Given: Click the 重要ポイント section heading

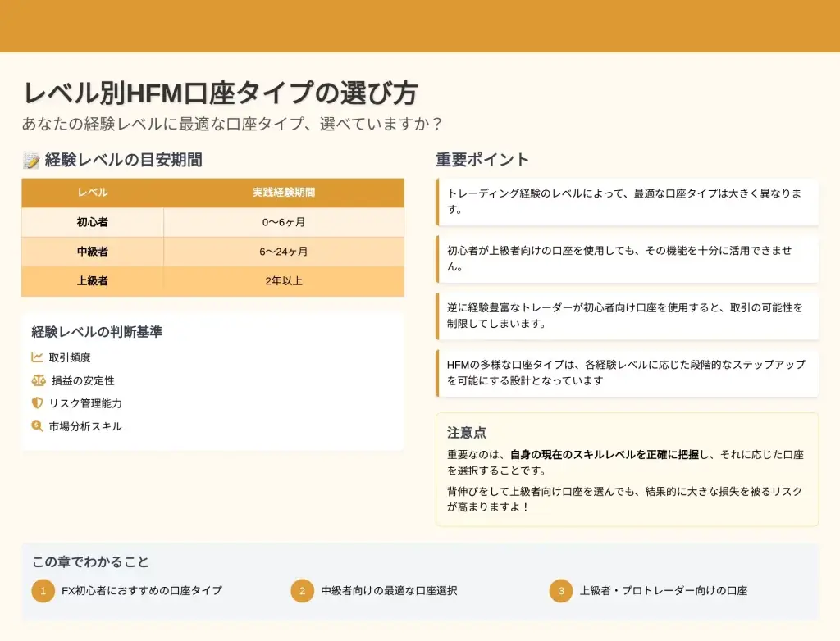Looking at the screenshot, I should pyautogui.click(x=482, y=160).
